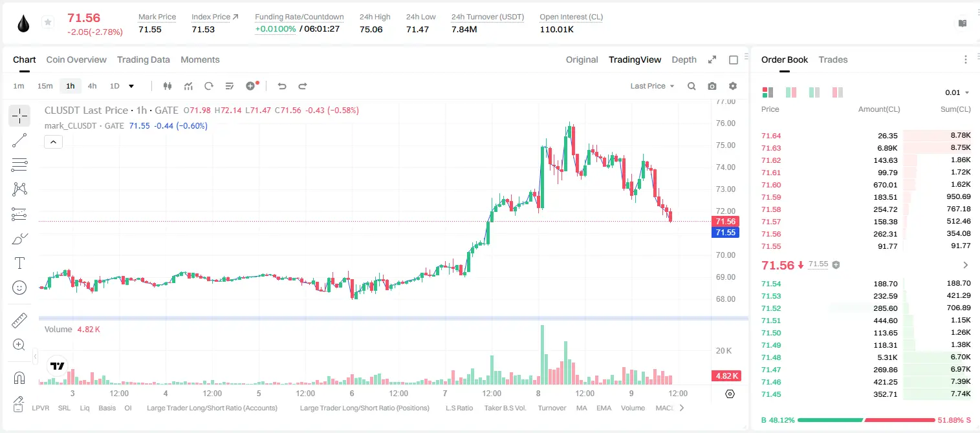
Task: Select the 4h timeframe
Action: click(92, 86)
